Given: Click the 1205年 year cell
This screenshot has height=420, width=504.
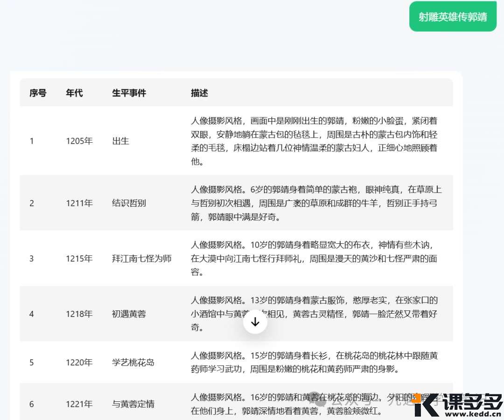Looking at the screenshot, I should click(x=79, y=141).
